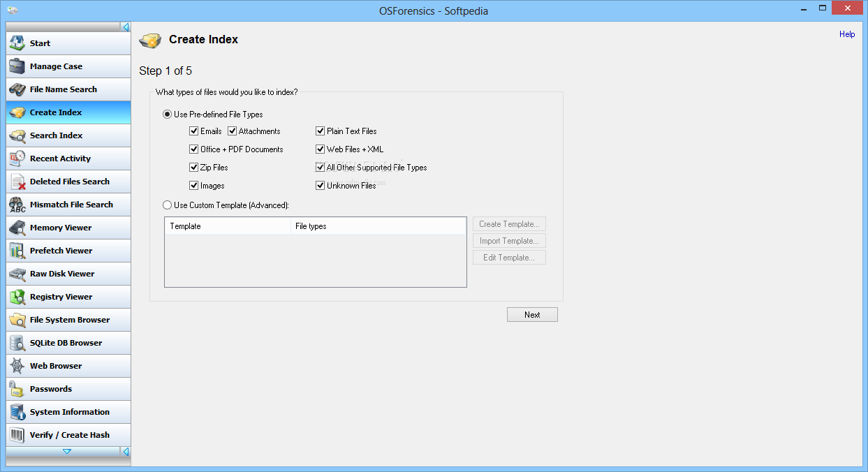Open the Start menu item label
This screenshot has height=472, width=868.
40,43
